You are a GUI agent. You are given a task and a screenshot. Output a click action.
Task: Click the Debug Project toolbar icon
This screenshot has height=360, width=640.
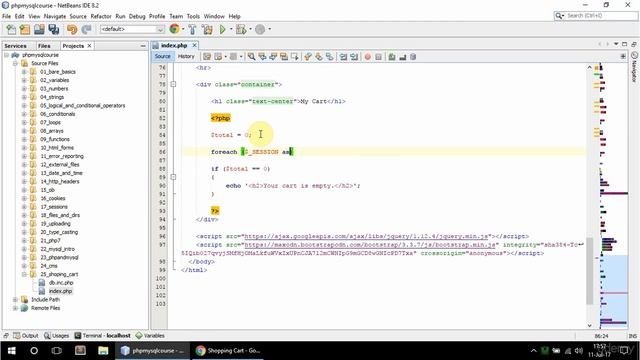(241, 29)
